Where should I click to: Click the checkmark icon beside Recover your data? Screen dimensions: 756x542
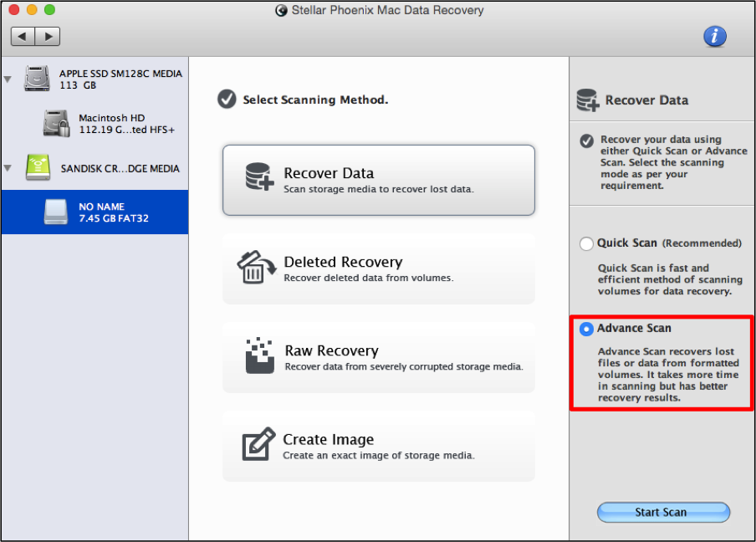click(x=587, y=141)
